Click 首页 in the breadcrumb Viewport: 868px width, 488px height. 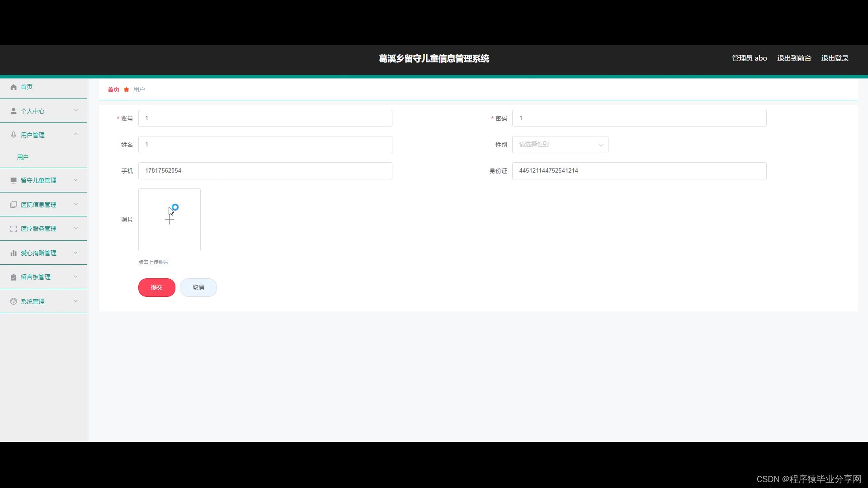(113, 89)
